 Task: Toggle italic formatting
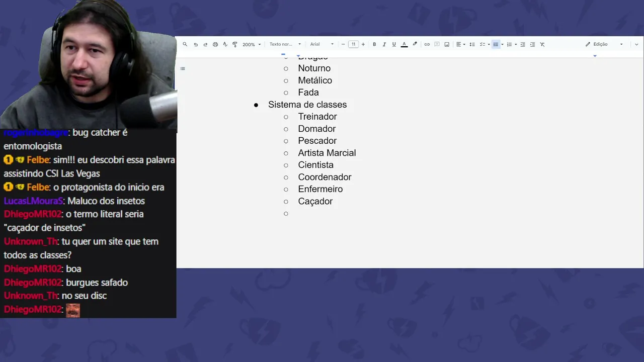click(384, 44)
